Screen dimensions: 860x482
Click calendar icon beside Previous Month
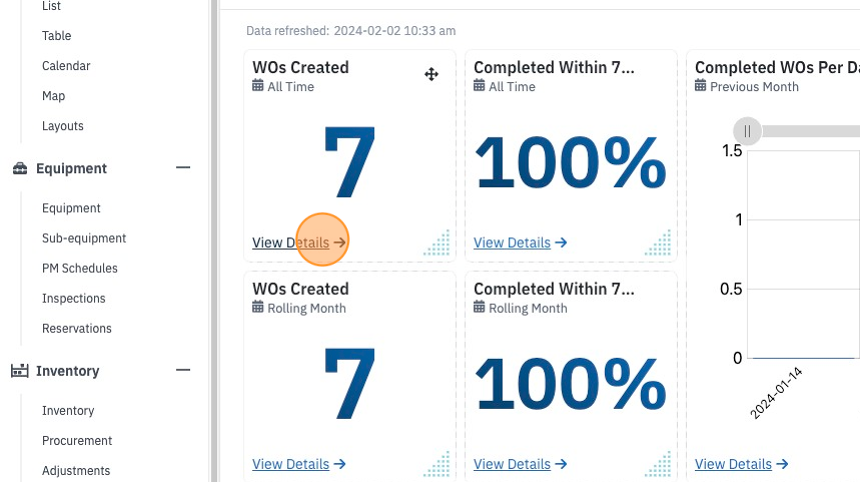700,86
